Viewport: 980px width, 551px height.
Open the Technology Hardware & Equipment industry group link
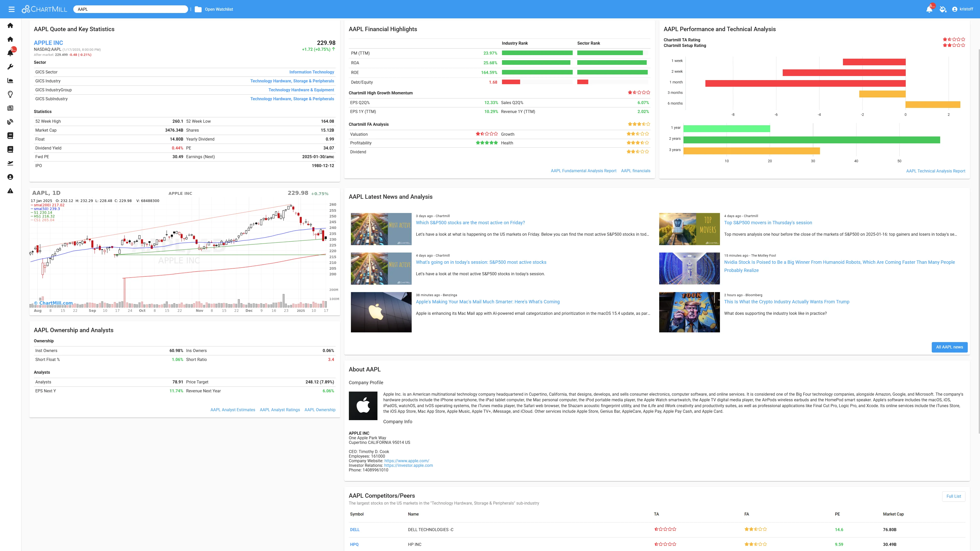pyautogui.click(x=301, y=90)
